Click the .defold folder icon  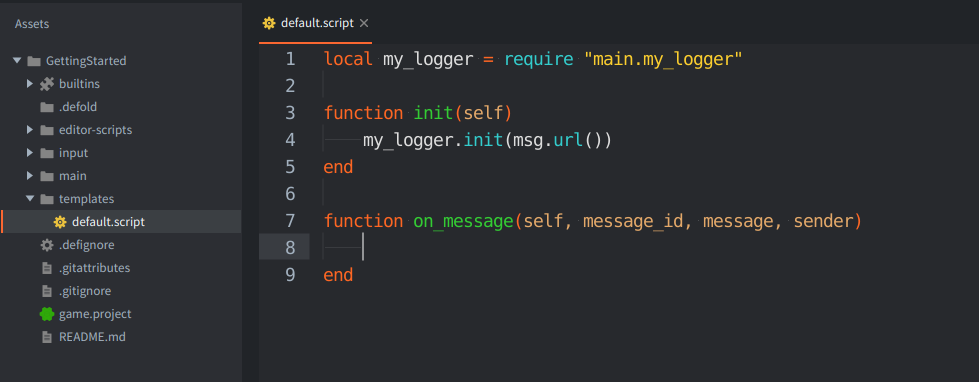pos(47,107)
